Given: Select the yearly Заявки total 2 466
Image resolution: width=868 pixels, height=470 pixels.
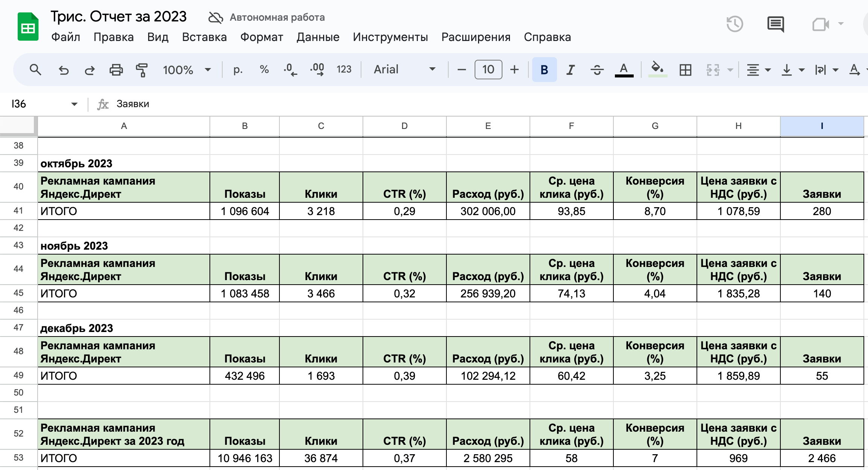Looking at the screenshot, I should click(822, 458).
